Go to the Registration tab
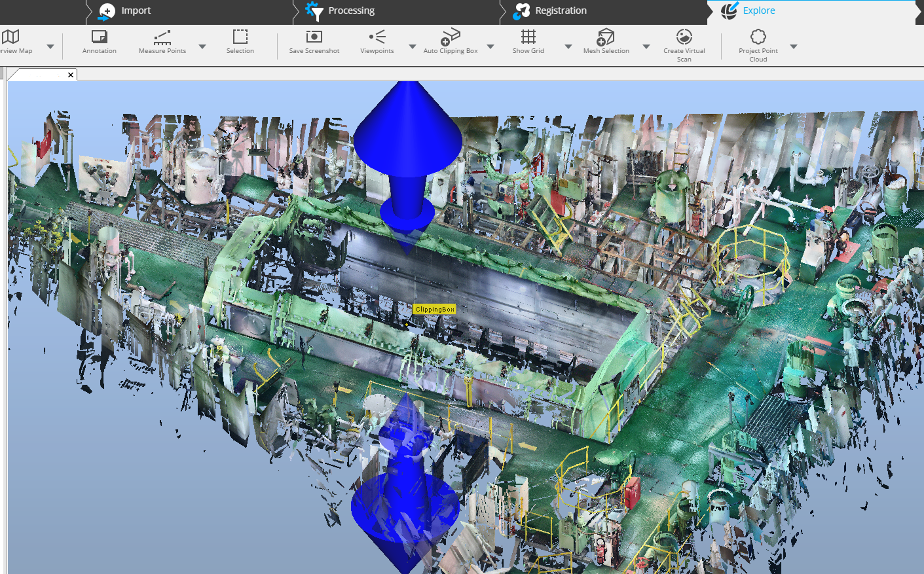This screenshot has width=924, height=574. [560, 10]
